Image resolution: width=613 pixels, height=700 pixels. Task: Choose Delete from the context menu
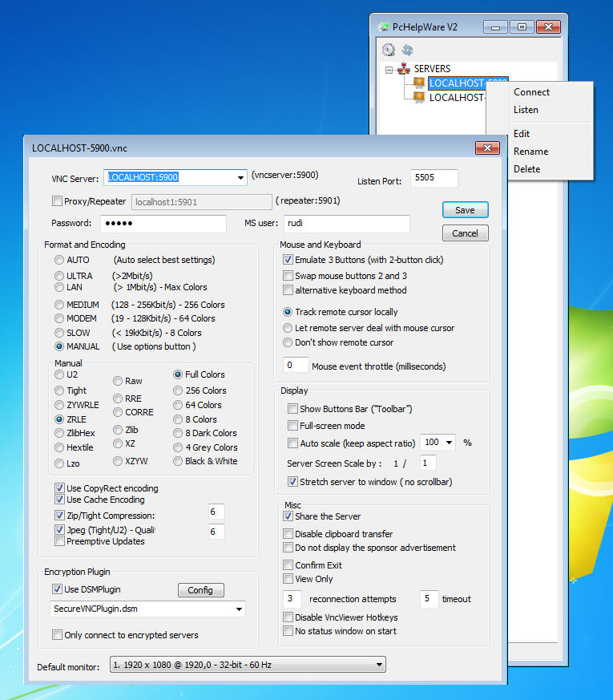pyautogui.click(x=526, y=169)
